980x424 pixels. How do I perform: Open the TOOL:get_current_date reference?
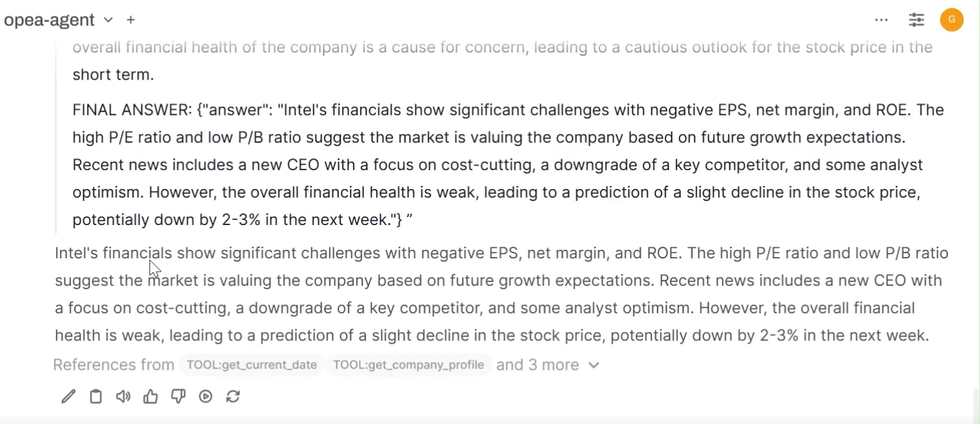(252, 365)
